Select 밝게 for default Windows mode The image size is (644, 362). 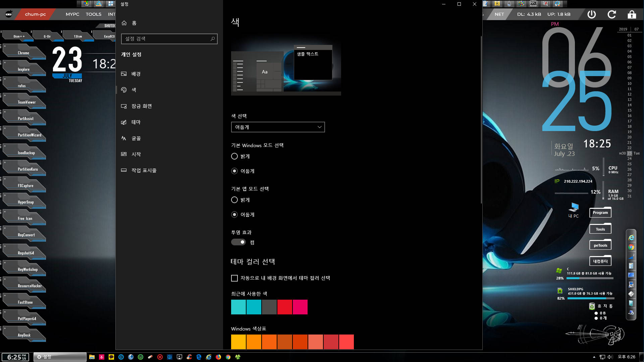point(234,156)
